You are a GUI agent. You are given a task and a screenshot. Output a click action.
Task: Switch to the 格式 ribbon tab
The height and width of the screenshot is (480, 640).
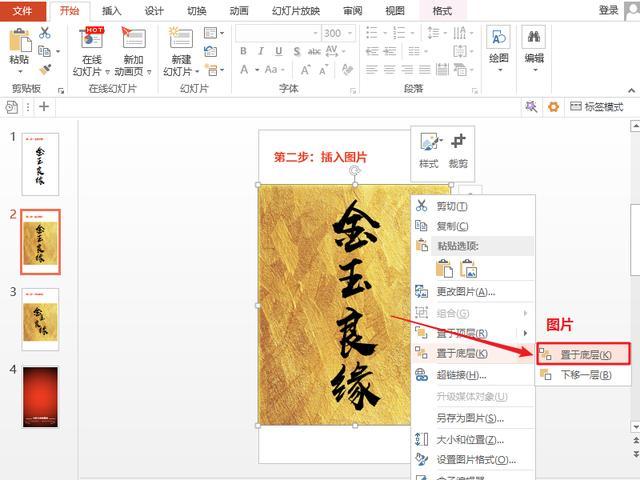[x=442, y=11]
